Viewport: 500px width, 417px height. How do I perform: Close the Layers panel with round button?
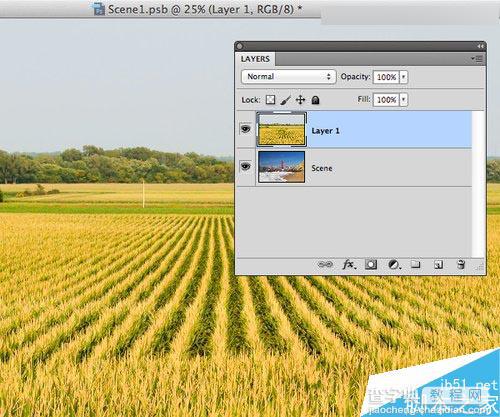click(240, 46)
